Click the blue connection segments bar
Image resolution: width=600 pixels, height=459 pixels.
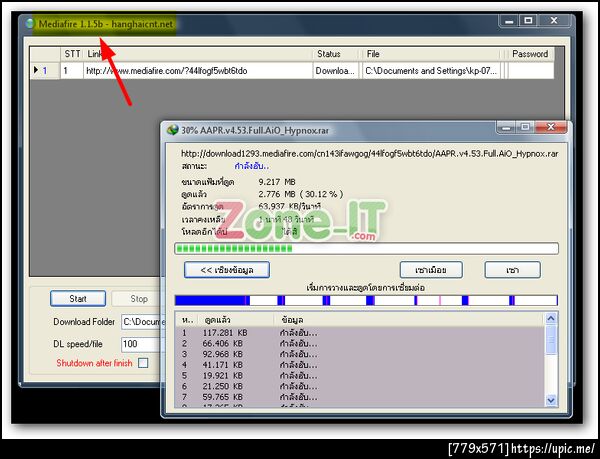click(366, 300)
